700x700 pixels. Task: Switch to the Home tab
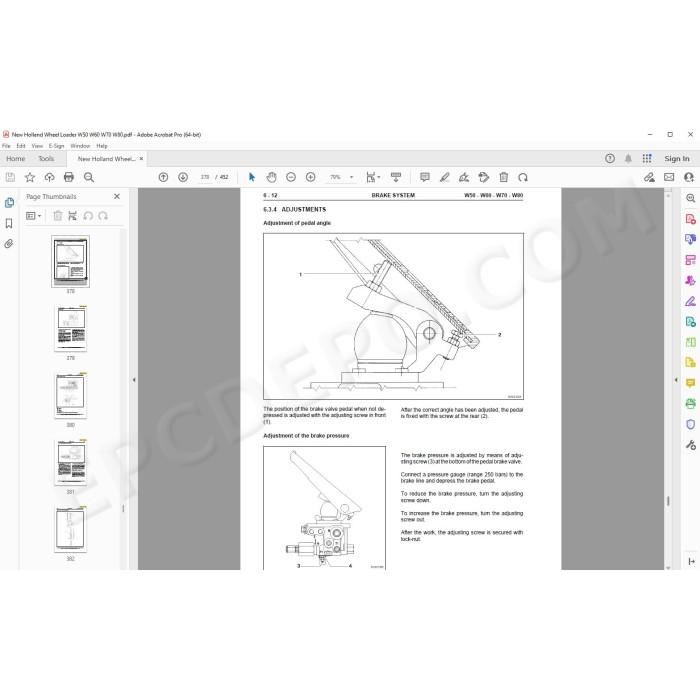16,158
